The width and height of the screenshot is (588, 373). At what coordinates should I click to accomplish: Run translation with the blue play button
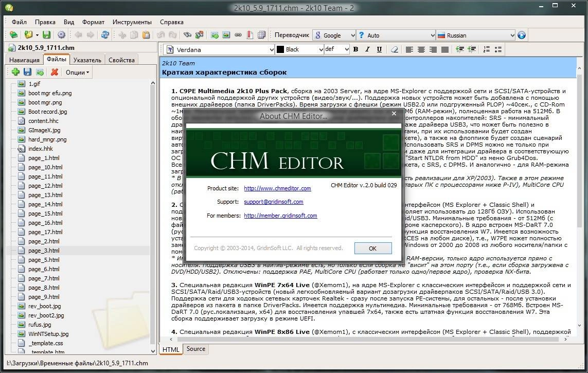[x=522, y=35]
